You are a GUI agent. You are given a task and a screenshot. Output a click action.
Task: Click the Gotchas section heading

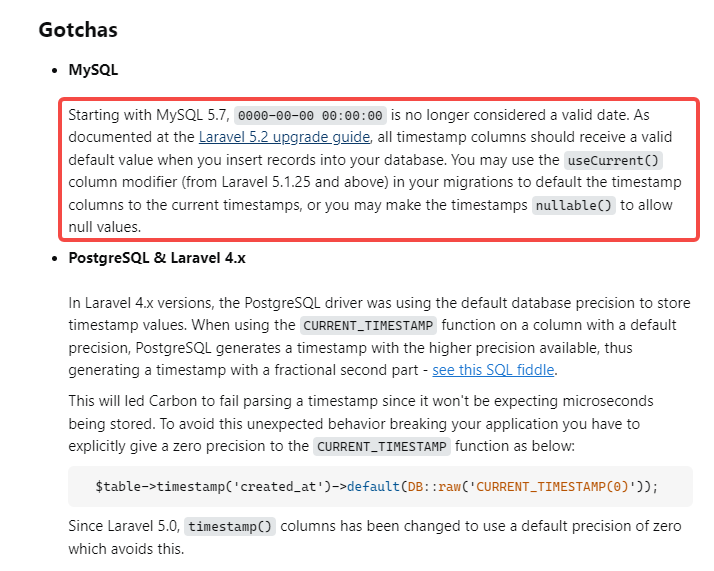point(78,29)
